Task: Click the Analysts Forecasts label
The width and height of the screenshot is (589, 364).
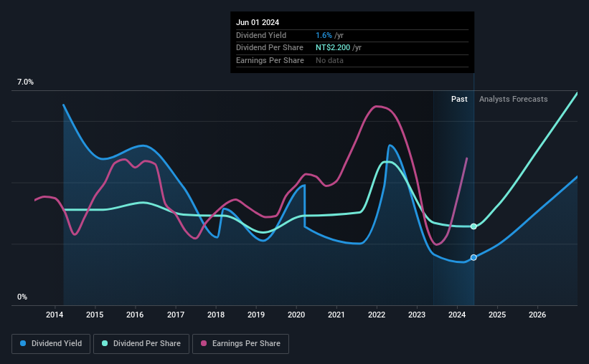Action: point(513,99)
